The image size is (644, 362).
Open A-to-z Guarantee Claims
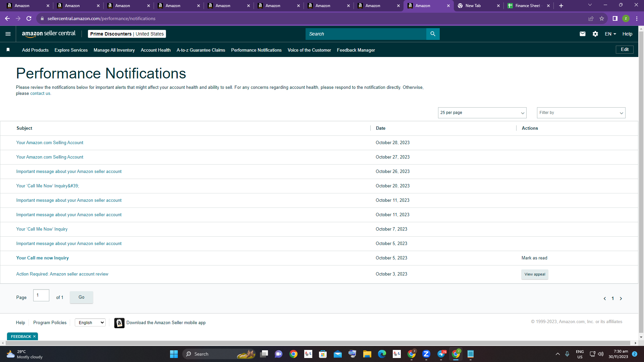click(201, 50)
